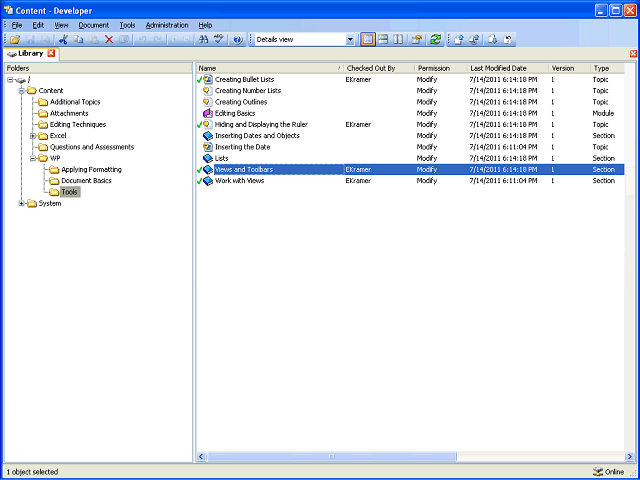640x480 pixels.
Task: Select Inserting Dates and Objects row
Action: [x=410, y=136]
